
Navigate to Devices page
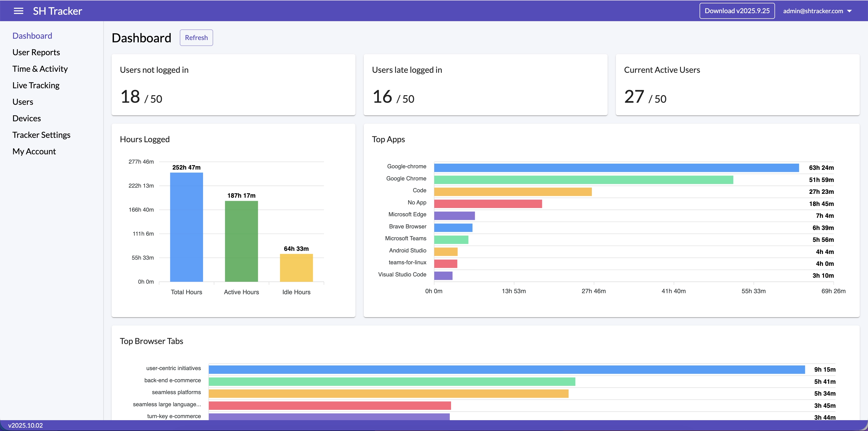[x=26, y=118]
